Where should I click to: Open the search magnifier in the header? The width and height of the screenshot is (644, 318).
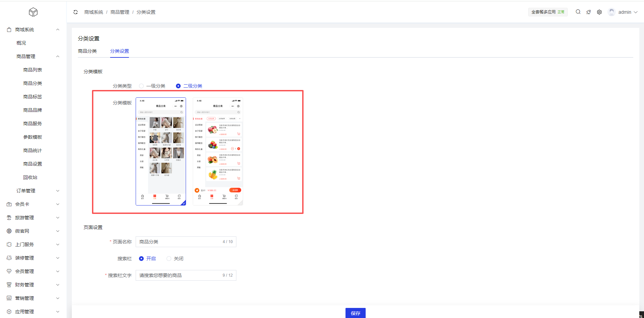click(578, 12)
